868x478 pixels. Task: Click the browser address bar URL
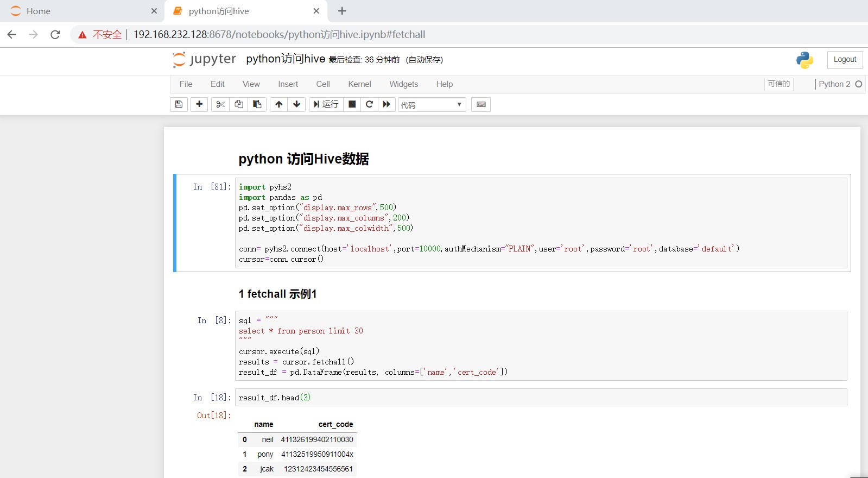(x=279, y=35)
